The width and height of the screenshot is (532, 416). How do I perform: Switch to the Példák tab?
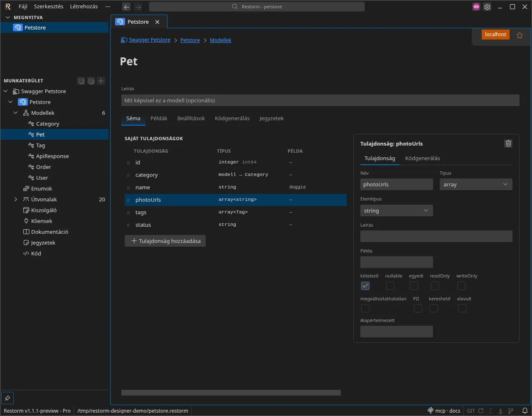tap(159, 119)
